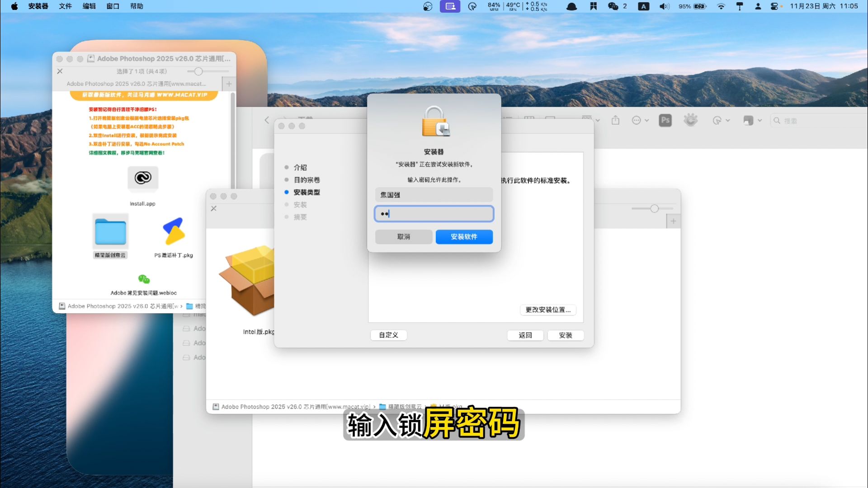This screenshot has width=868, height=488.
Task: Adjust the icon size slider in Photoshop disk window
Action: point(198,71)
